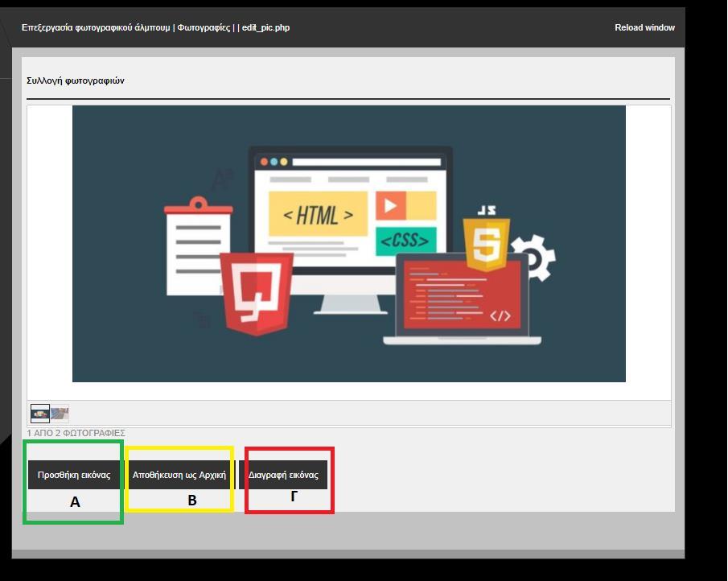This screenshot has height=581, width=728.
Task: Click the Reload window link
Action: pyautogui.click(x=644, y=27)
